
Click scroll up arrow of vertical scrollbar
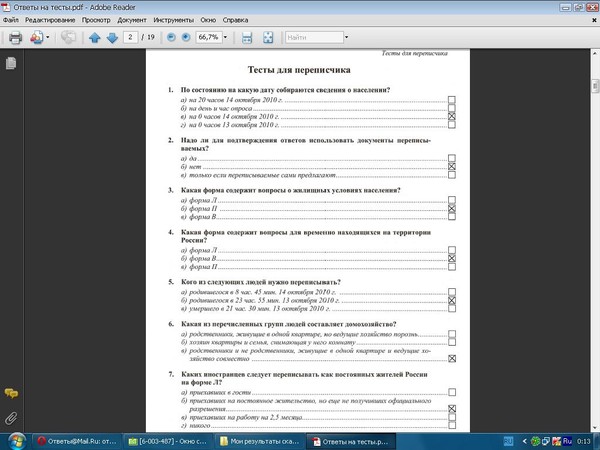click(x=595, y=53)
